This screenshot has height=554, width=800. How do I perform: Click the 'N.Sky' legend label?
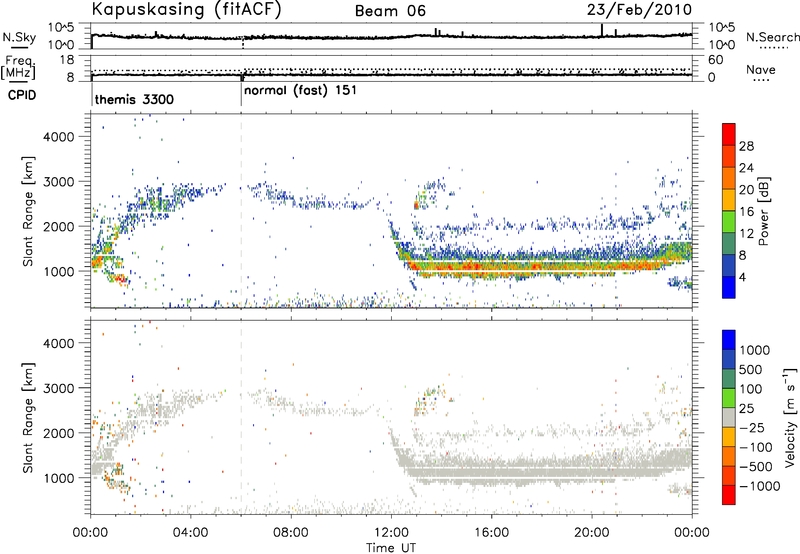point(19,37)
